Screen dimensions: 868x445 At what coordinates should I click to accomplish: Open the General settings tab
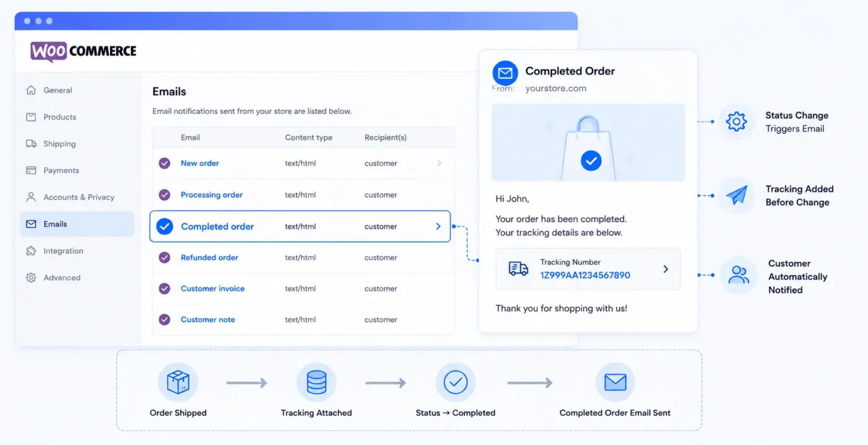pyautogui.click(x=77, y=90)
